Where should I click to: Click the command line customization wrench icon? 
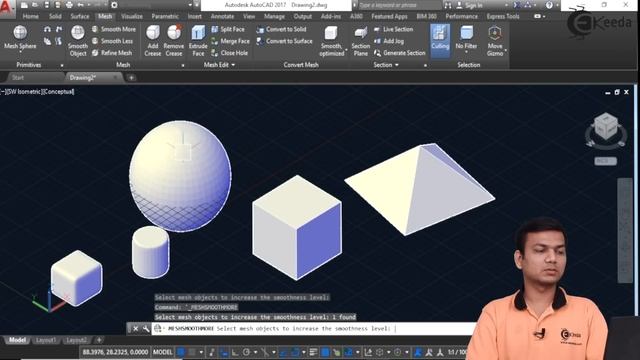(x=146, y=329)
